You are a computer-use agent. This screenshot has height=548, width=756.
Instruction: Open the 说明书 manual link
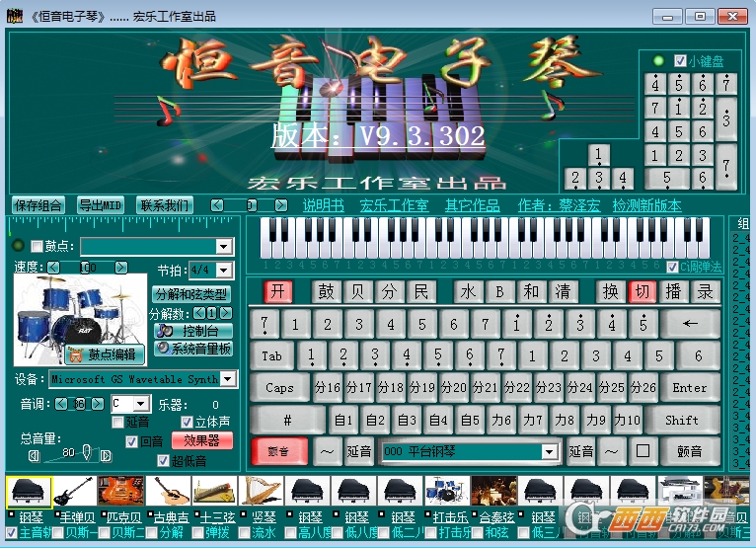coord(324,205)
